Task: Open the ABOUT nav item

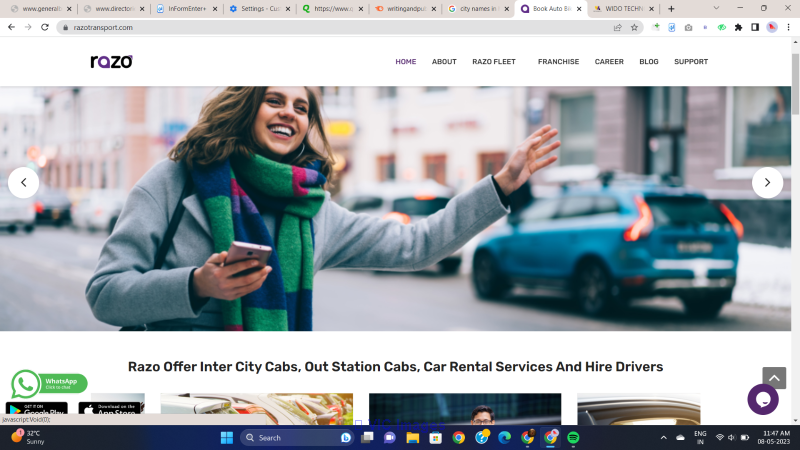Action: 444,62
